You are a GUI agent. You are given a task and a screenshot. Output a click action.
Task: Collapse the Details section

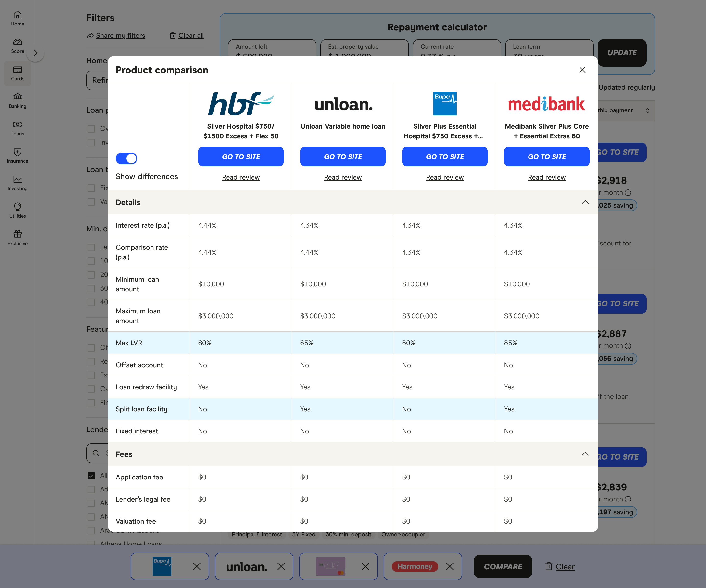[585, 202]
